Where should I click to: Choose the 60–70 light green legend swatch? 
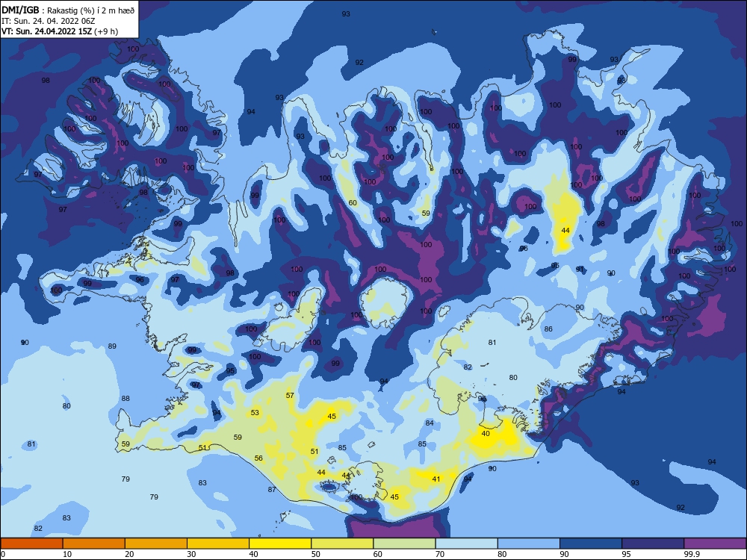pyautogui.click(x=404, y=544)
